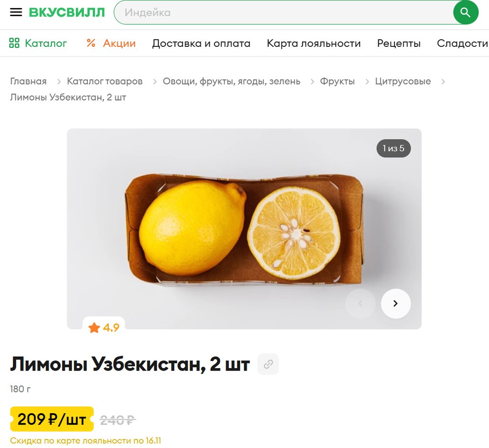Click the percent icon next to Акции

pos(91,43)
